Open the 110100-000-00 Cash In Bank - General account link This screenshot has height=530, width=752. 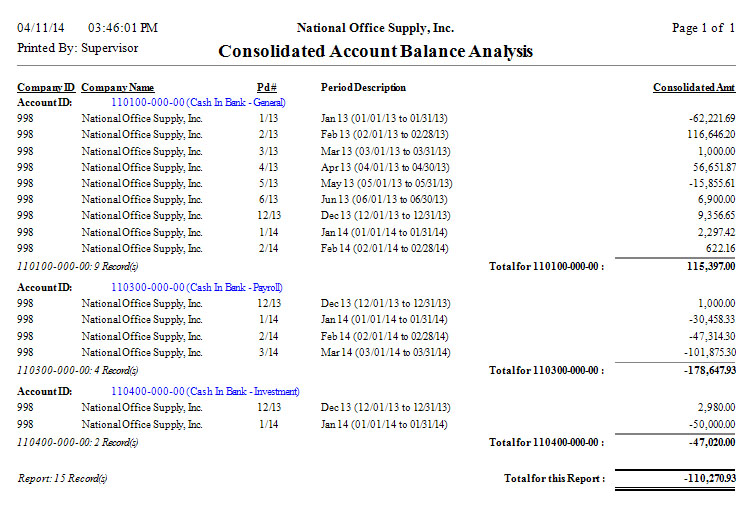click(198, 102)
